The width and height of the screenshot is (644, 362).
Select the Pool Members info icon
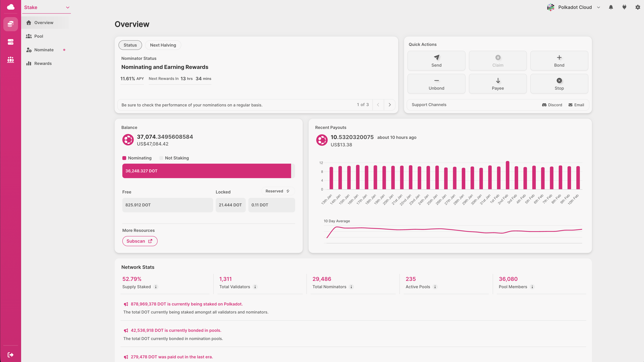[532, 287]
